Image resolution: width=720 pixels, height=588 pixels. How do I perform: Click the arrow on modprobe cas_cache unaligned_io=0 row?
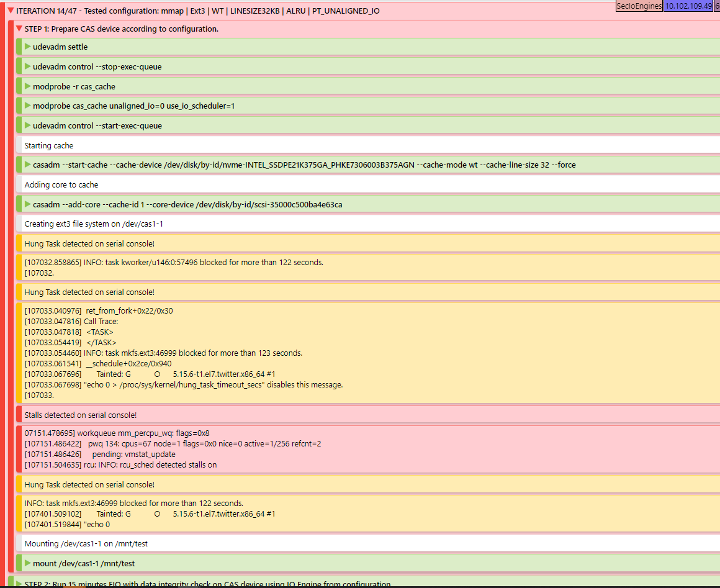pos(27,106)
